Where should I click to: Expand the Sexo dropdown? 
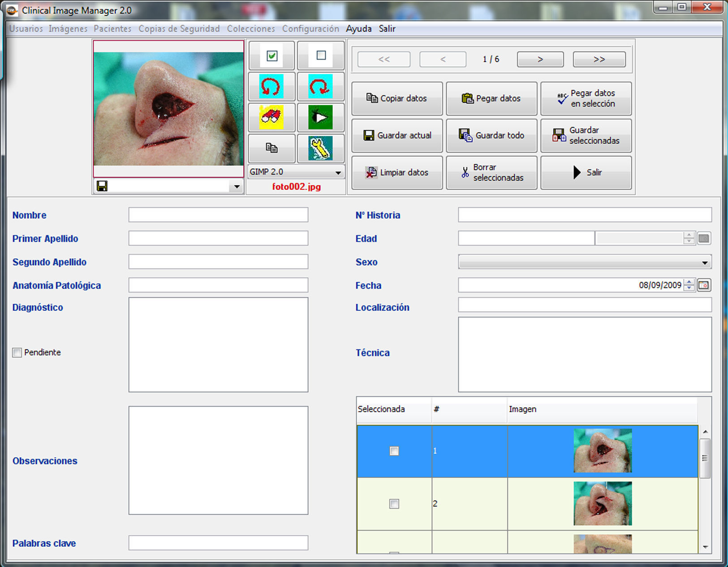point(705,263)
